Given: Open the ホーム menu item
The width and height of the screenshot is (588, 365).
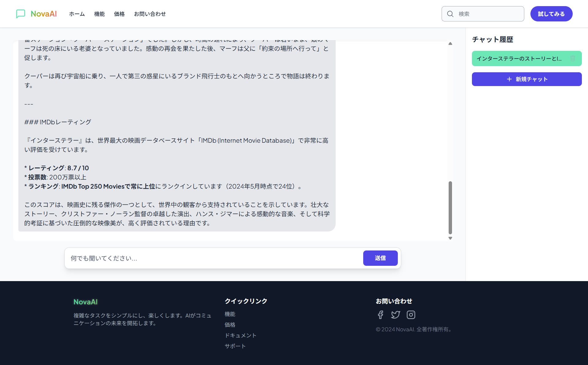Looking at the screenshot, I should point(77,14).
